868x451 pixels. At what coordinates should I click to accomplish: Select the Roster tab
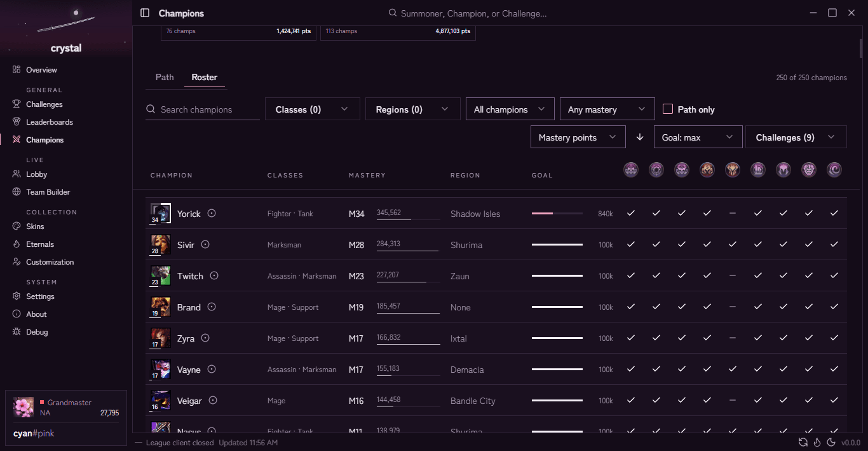point(205,77)
